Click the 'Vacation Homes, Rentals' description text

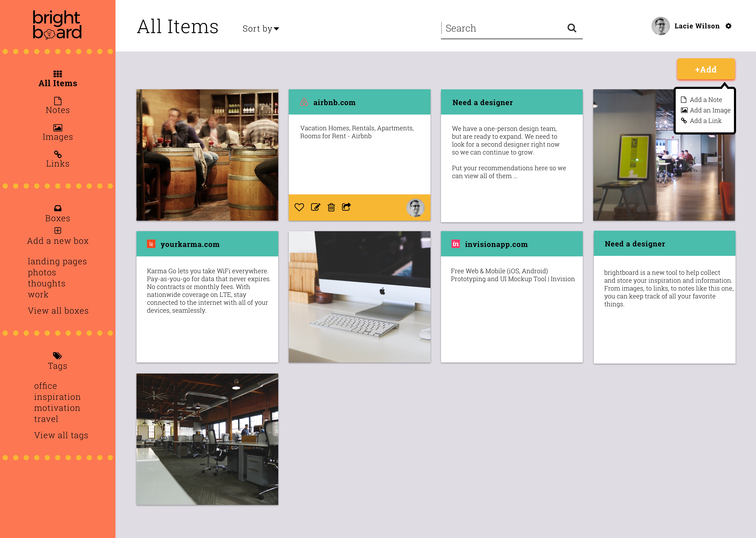pyautogui.click(x=357, y=132)
